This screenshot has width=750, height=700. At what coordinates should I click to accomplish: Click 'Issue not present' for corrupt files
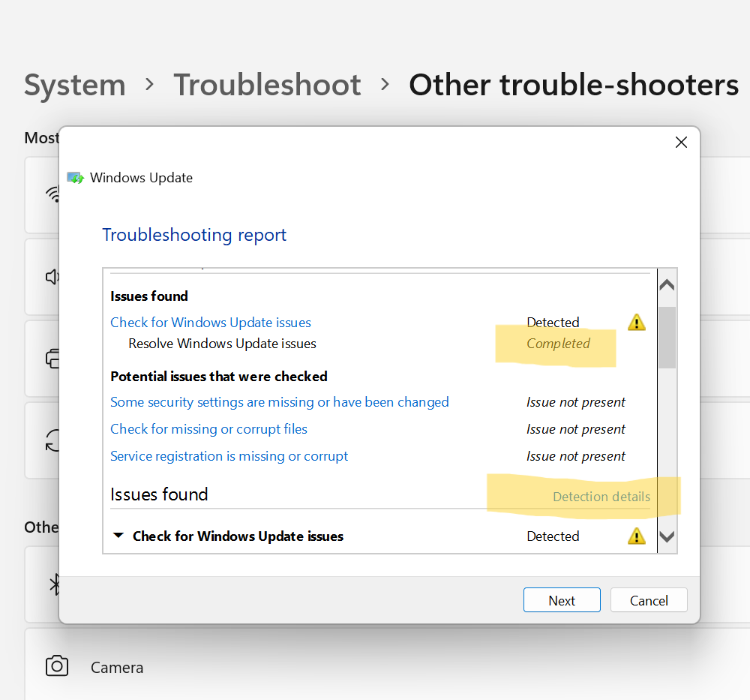[576, 429]
